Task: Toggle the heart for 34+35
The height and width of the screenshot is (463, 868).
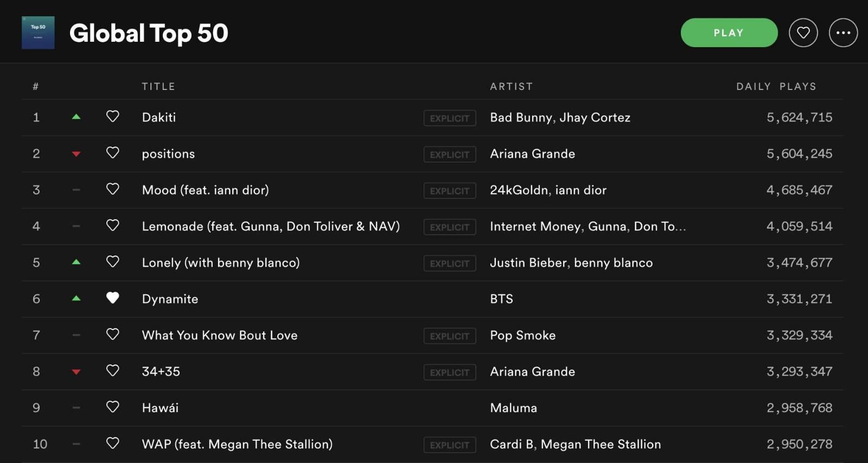Action: click(x=112, y=371)
